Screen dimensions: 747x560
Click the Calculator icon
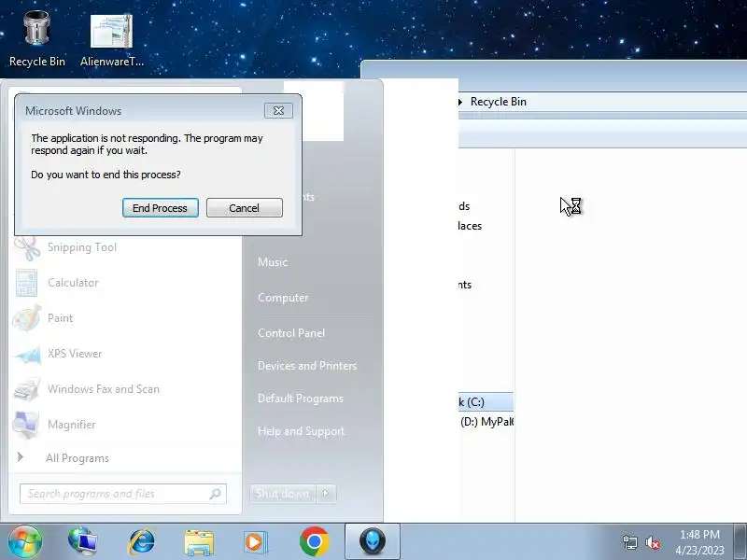tap(27, 283)
